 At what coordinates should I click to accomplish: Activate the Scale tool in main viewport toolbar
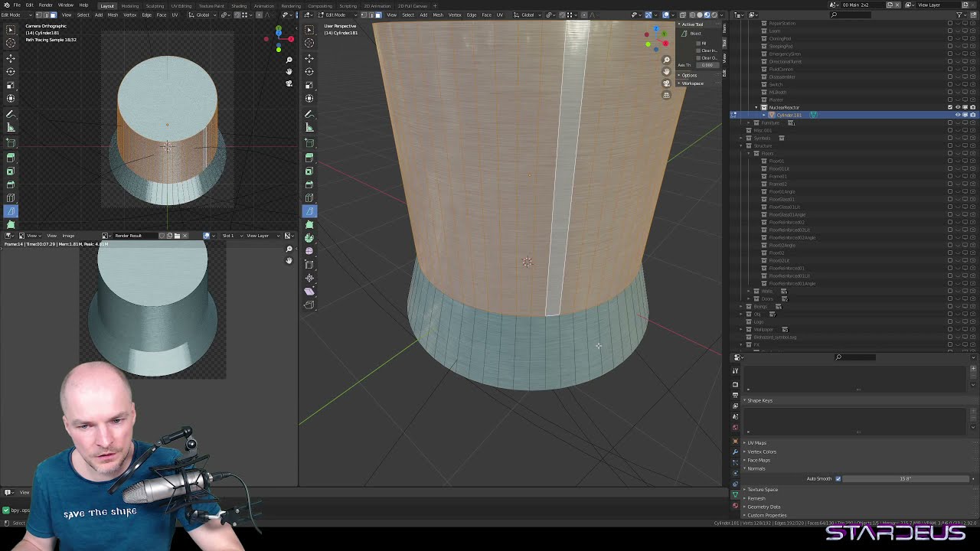309,85
